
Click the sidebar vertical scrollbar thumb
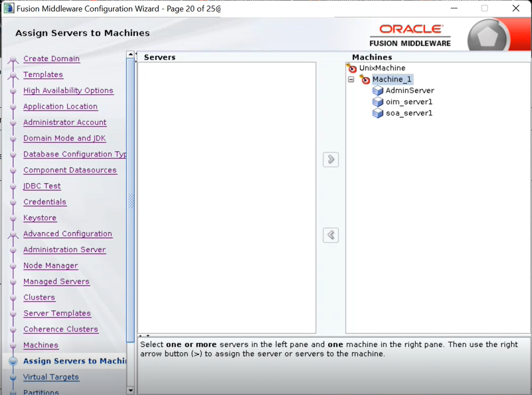[x=130, y=200]
